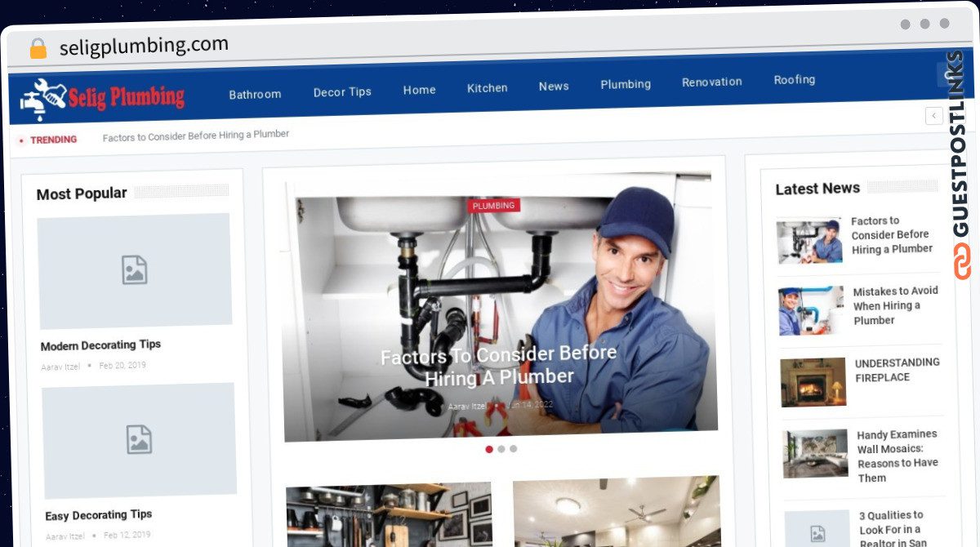The height and width of the screenshot is (547, 980).
Task: Select the first slider pagination dot
Action: point(489,449)
